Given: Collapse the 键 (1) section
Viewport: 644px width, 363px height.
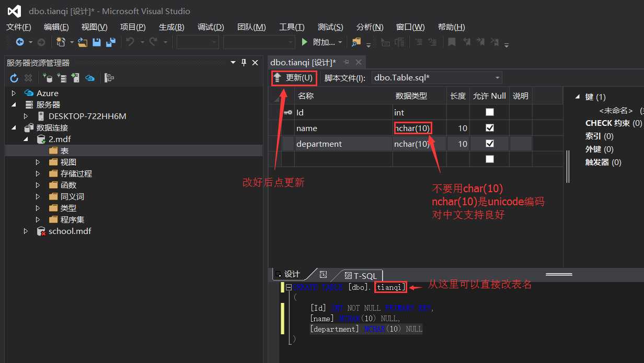Looking at the screenshot, I should coord(578,97).
